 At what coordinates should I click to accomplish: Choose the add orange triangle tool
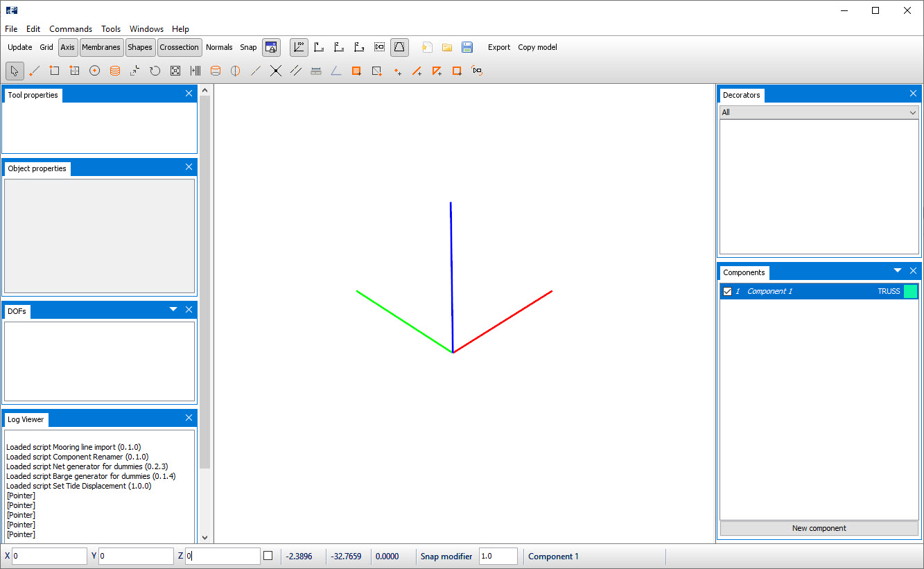point(437,71)
